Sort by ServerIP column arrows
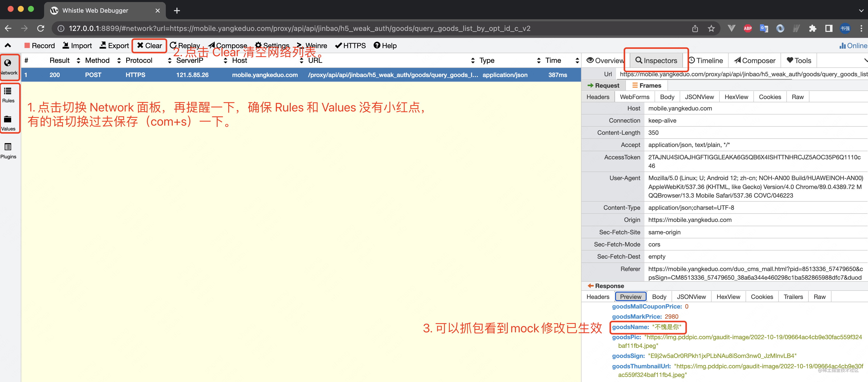The height and width of the screenshot is (382, 868). pyautogui.click(x=225, y=61)
